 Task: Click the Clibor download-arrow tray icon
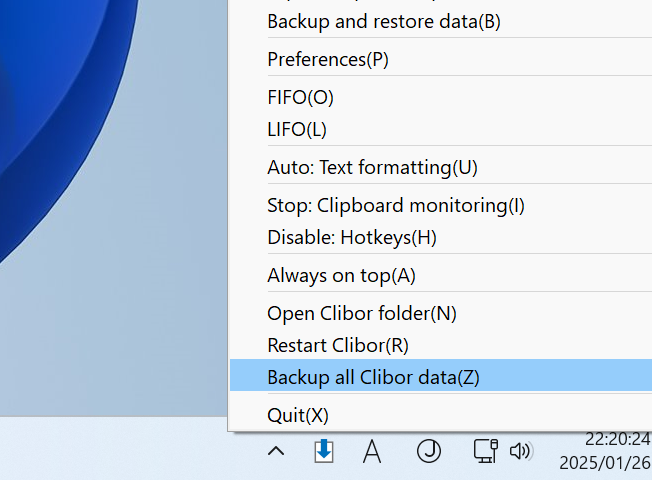(x=324, y=451)
